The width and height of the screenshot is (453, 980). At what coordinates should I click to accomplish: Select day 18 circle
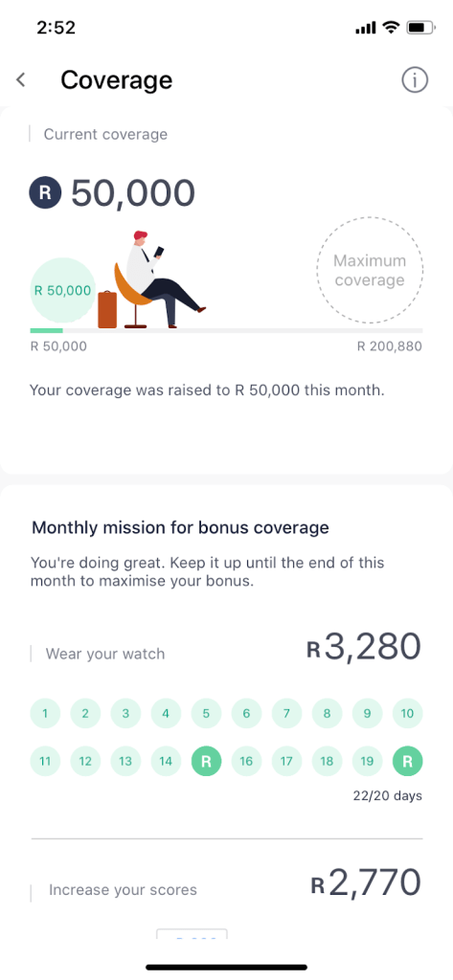327,761
